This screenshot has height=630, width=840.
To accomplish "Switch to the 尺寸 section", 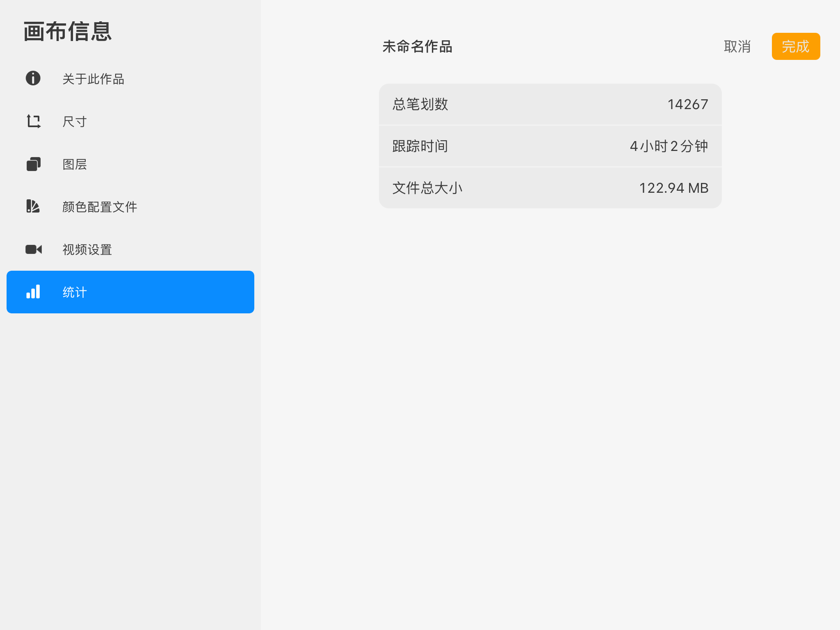I will coord(75,121).
